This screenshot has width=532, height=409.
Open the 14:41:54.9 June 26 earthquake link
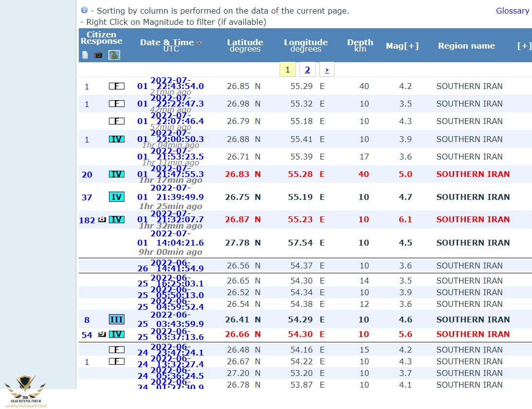pos(170,266)
